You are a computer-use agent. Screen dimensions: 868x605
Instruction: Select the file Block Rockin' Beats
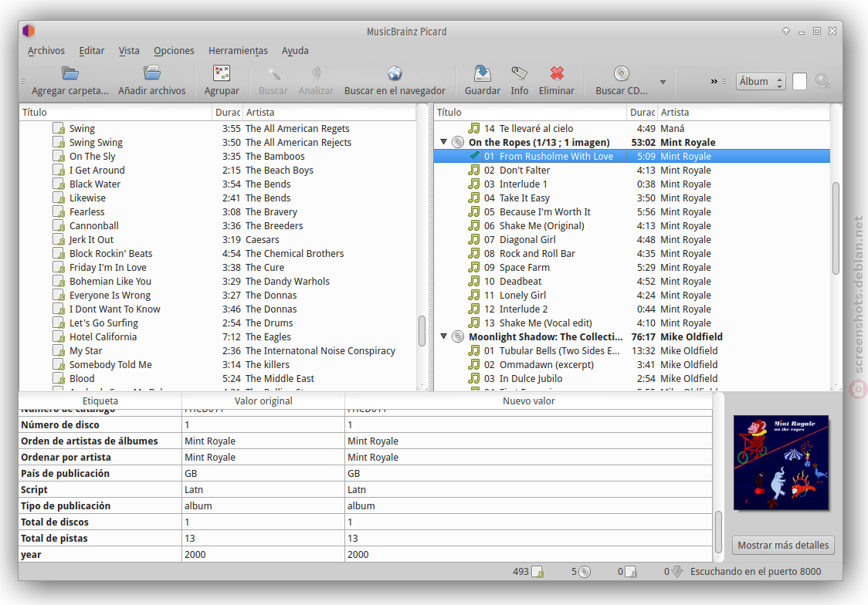tap(110, 253)
